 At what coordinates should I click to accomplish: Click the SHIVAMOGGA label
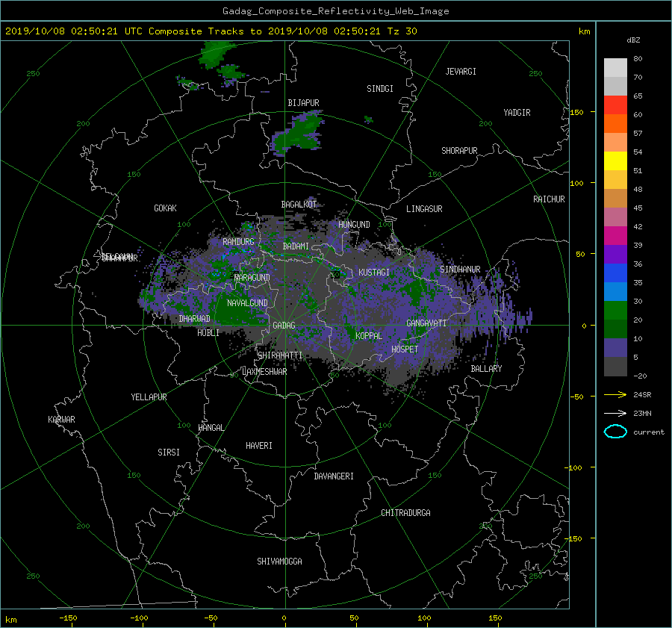(279, 562)
